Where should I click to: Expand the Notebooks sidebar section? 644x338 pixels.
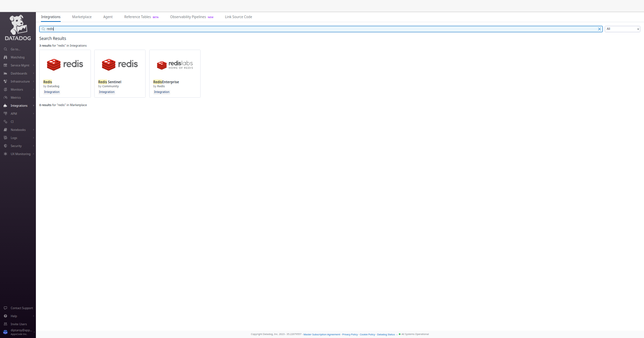(18, 130)
